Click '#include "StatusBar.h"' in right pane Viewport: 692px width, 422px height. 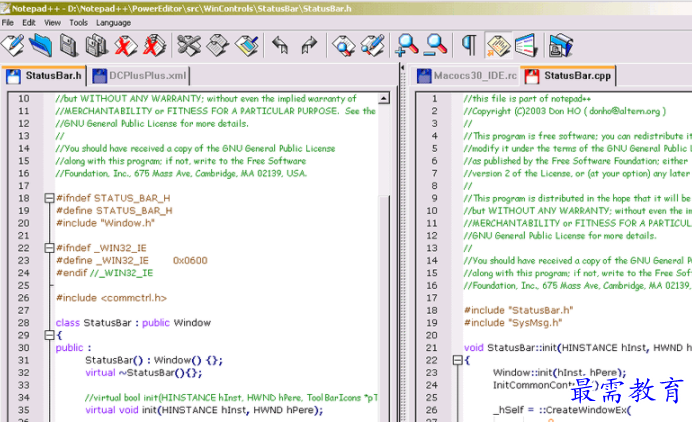tap(519, 310)
